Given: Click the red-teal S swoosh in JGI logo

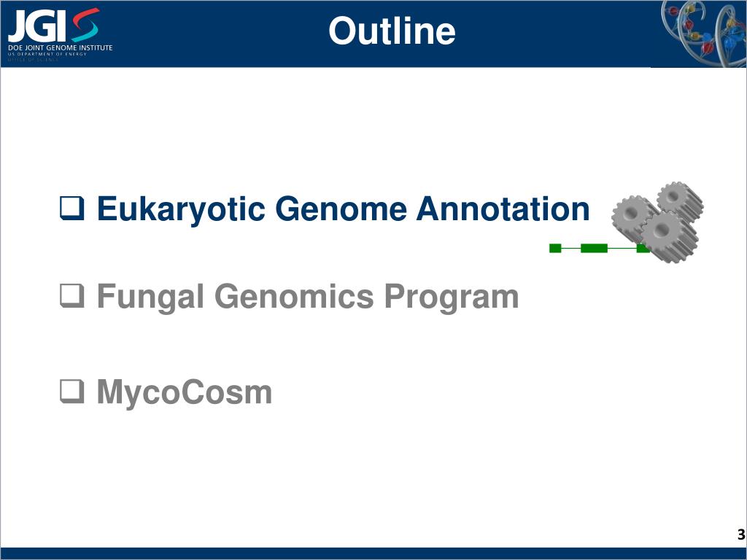Looking at the screenshot, I should [x=86, y=25].
